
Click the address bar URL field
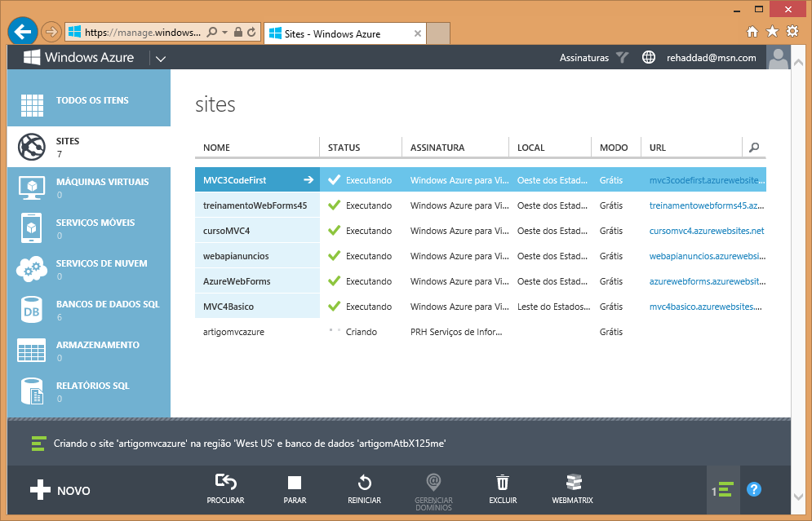tap(143, 32)
